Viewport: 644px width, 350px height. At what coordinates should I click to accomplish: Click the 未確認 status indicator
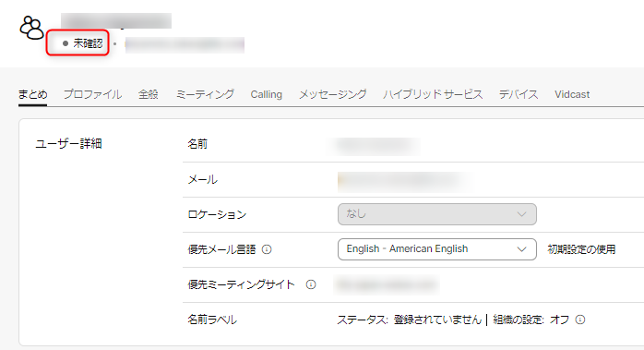click(82, 43)
